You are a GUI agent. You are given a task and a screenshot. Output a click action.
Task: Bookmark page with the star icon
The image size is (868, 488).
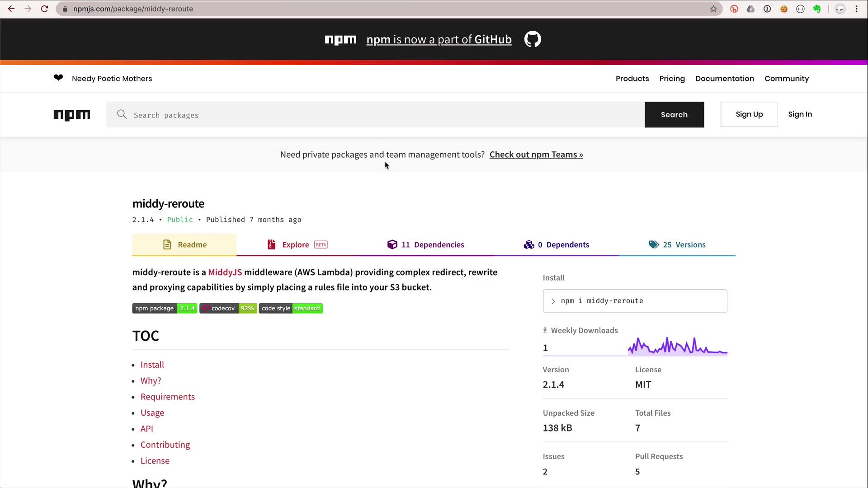coord(713,9)
